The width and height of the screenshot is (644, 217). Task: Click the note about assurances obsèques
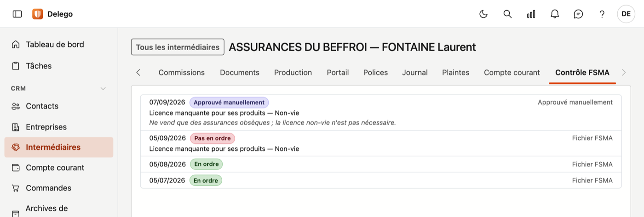(273, 123)
